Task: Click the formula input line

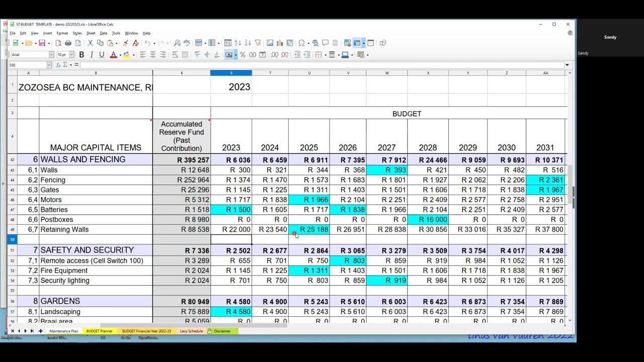Action: coord(322,65)
